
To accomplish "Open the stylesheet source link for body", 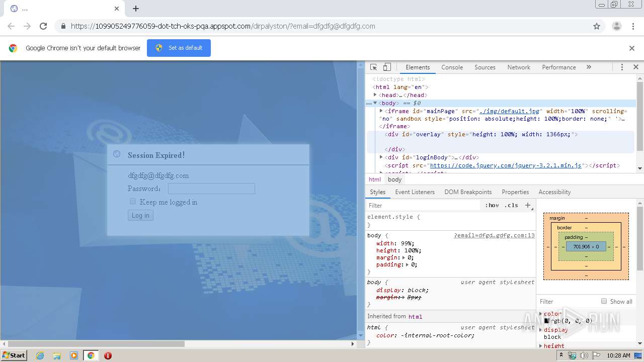I will point(494,235).
